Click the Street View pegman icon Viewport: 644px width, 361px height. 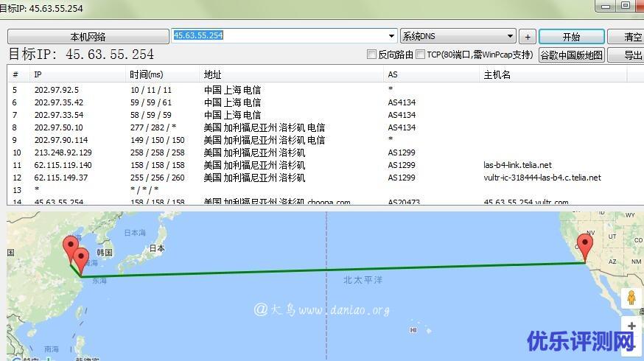point(631,298)
